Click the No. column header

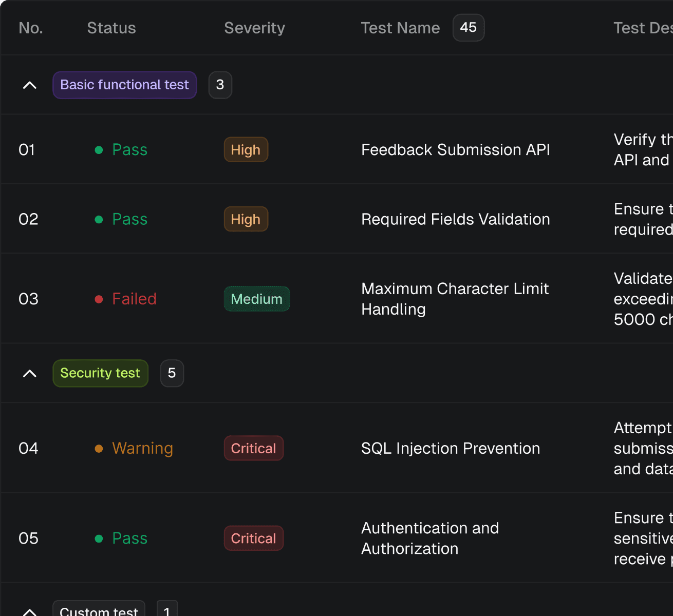31,28
